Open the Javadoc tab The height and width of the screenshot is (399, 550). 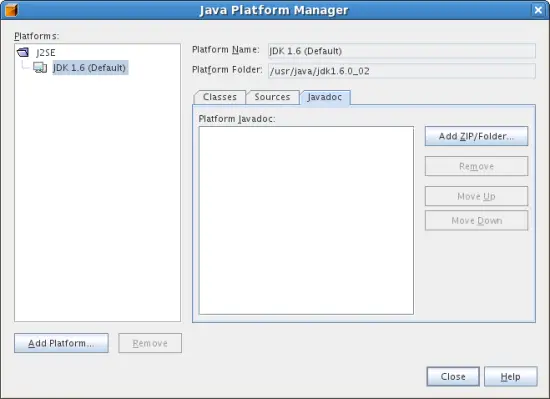point(325,97)
